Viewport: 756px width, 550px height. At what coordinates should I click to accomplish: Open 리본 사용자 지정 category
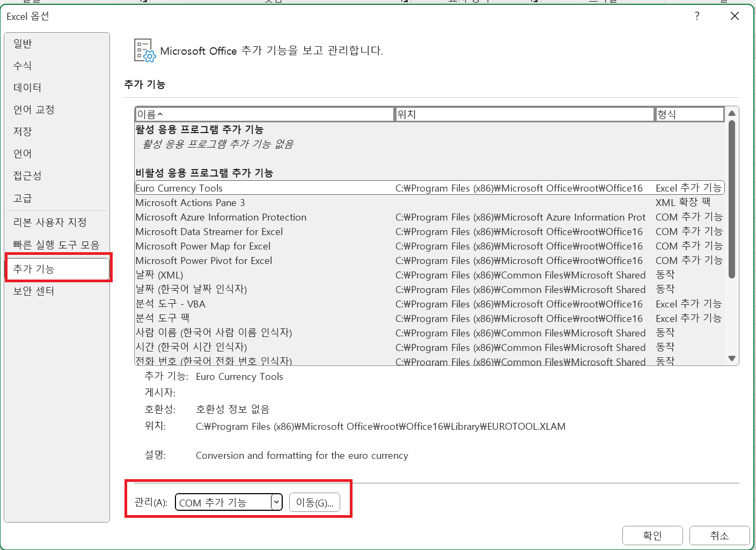click(57, 222)
